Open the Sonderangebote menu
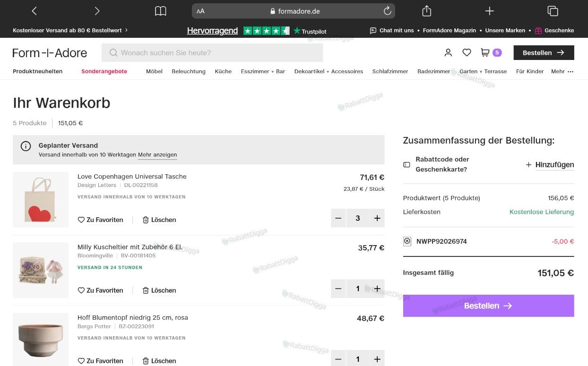588x366 pixels. (104, 71)
